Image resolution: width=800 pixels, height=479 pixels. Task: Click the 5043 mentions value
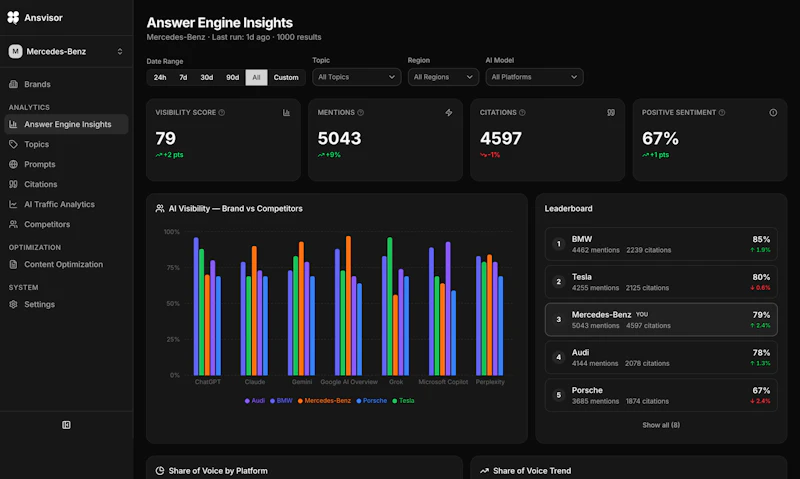(339, 138)
